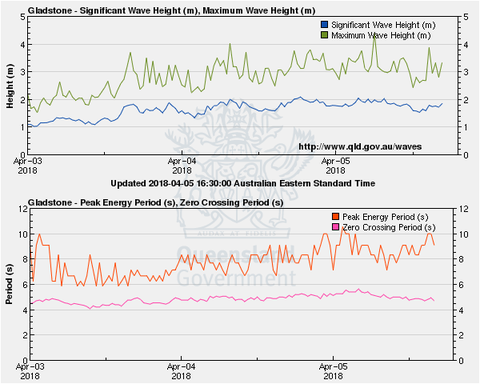Click the last point of the pink zero crossing line

434,301
